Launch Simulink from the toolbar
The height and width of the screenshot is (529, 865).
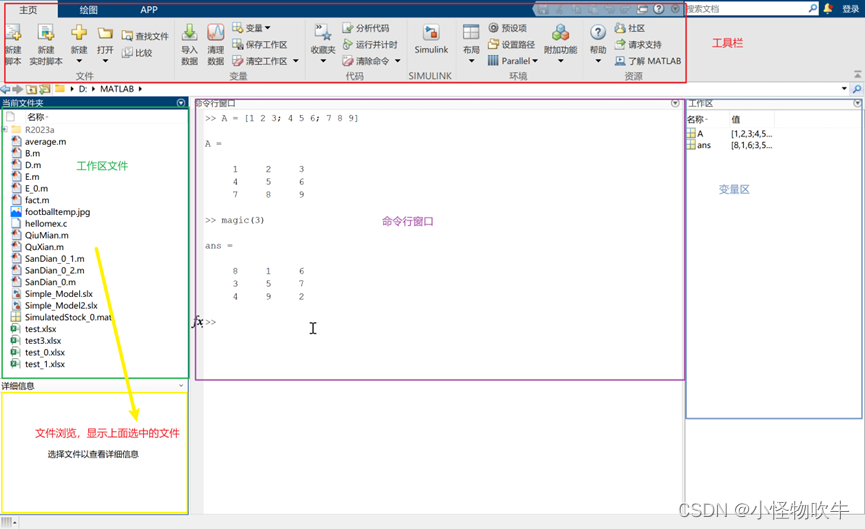pos(431,36)
